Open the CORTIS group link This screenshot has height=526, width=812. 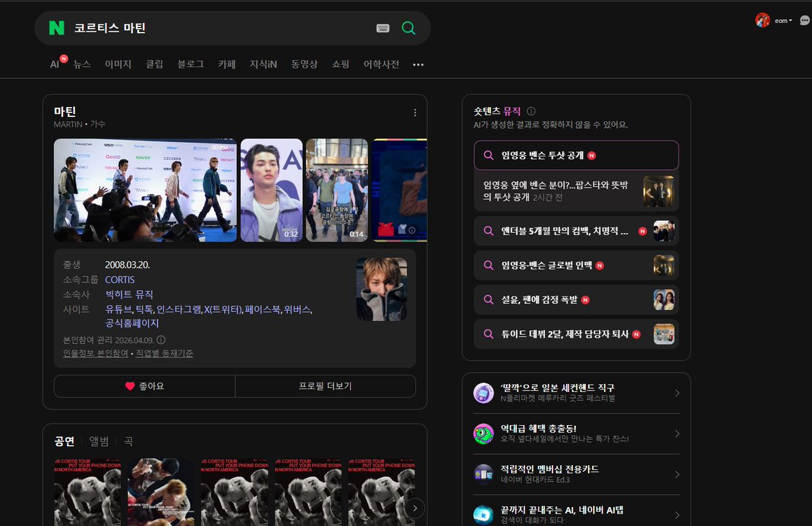pyautogui.click(x=120, y=280)
